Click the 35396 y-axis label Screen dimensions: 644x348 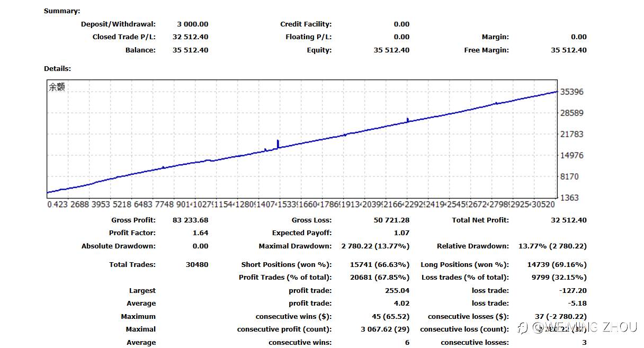pyautogui.click(x=572, y=92)
